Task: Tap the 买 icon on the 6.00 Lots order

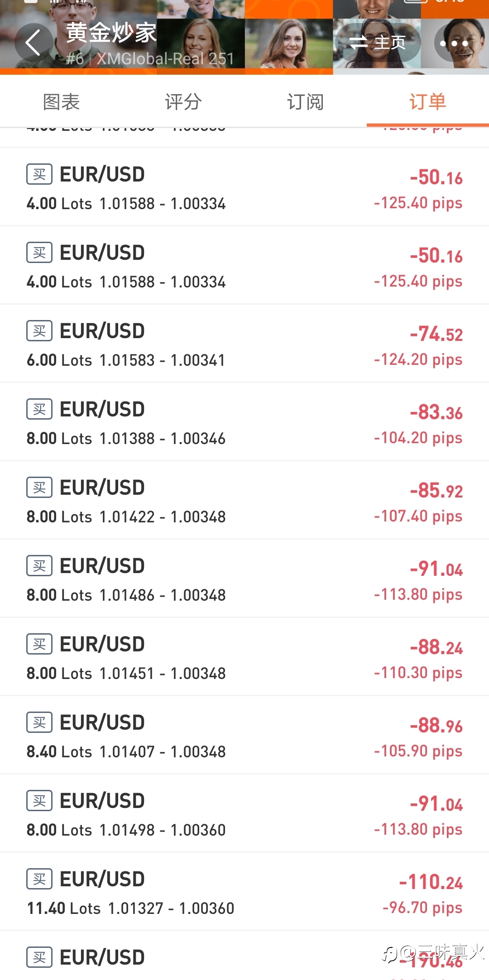Action: tap(39, 331)
